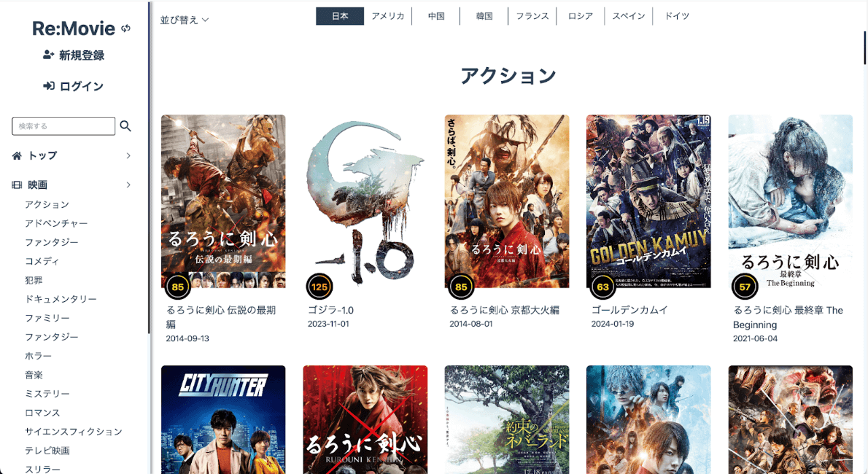The image size is (868, 474).
Task: Click the sign-in arrow icon beside ログイン
Action: [x=49, y=86]
